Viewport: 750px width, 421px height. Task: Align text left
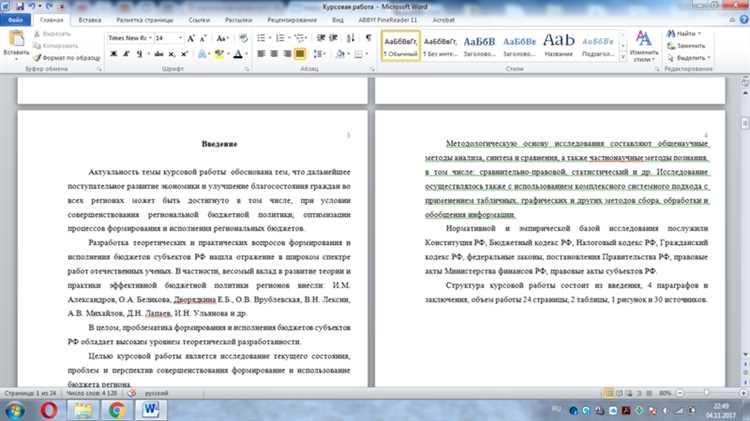tap(261, 54)
